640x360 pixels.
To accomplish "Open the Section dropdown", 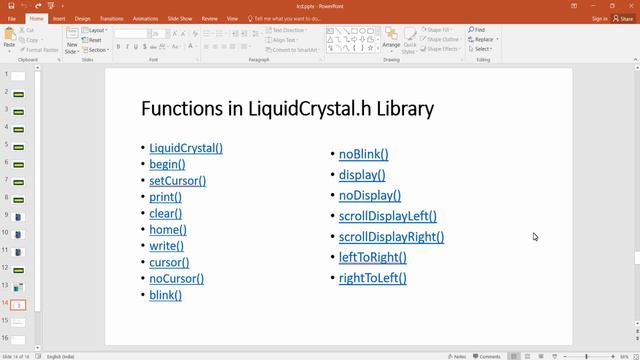I will pyautogui.click(x=96, y=50).
